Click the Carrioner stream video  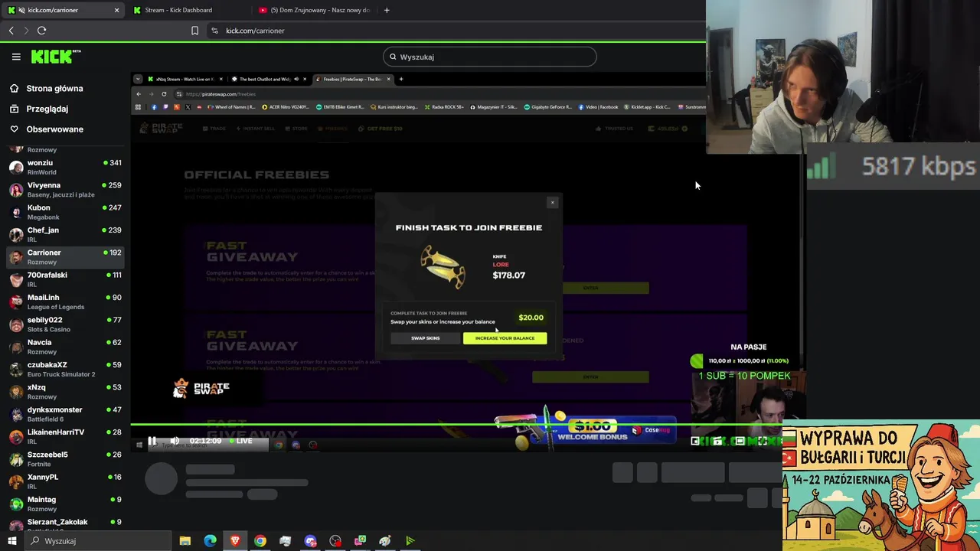coord(467,260)
